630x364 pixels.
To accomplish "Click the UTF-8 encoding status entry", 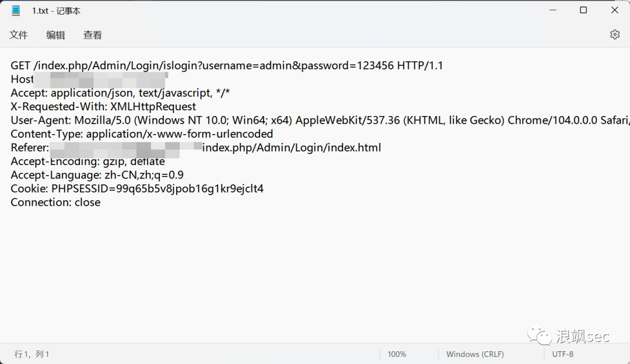I will pyautogui.click(x=562, y=354).
